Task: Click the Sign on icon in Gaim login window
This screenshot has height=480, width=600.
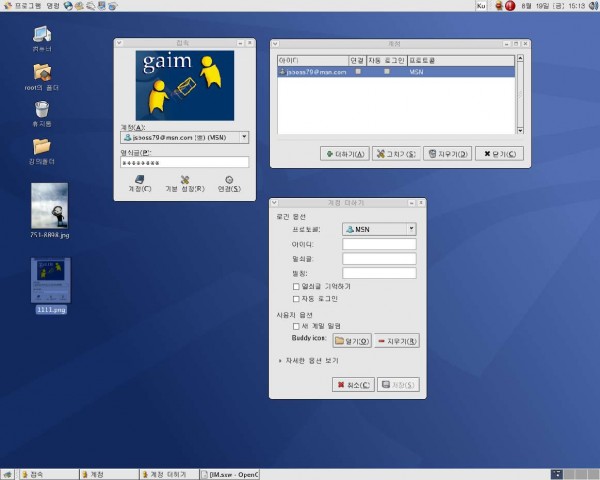Action: [229, 183]
